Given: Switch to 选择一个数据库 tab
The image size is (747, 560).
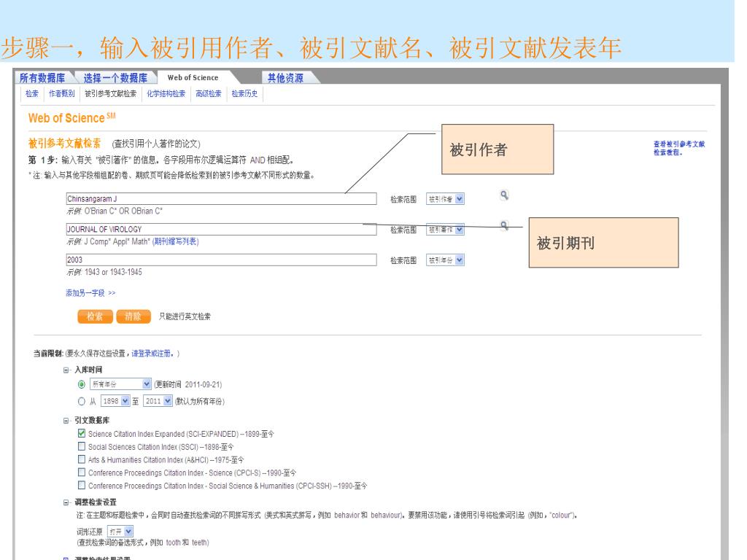Looking at the screenshot, I should (x=115, y=77).
